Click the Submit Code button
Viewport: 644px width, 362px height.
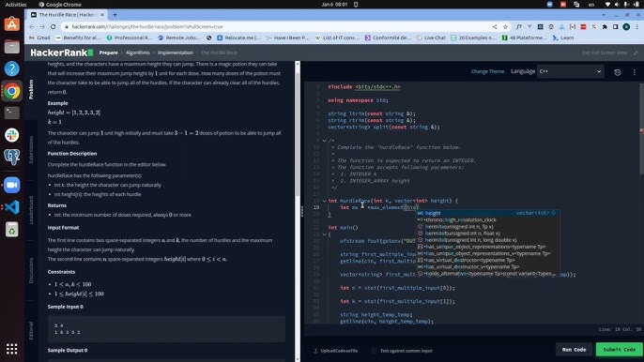click(619, 349)
